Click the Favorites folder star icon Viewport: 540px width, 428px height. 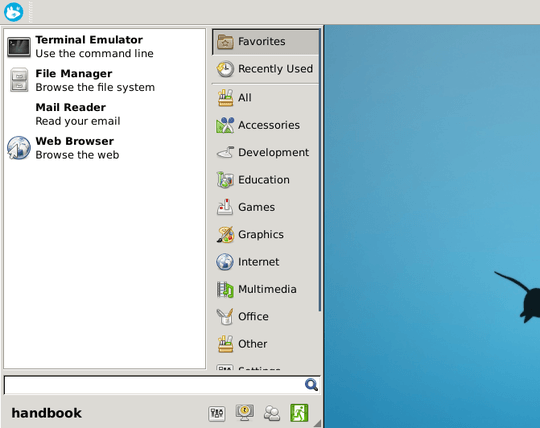click(225, 42)
